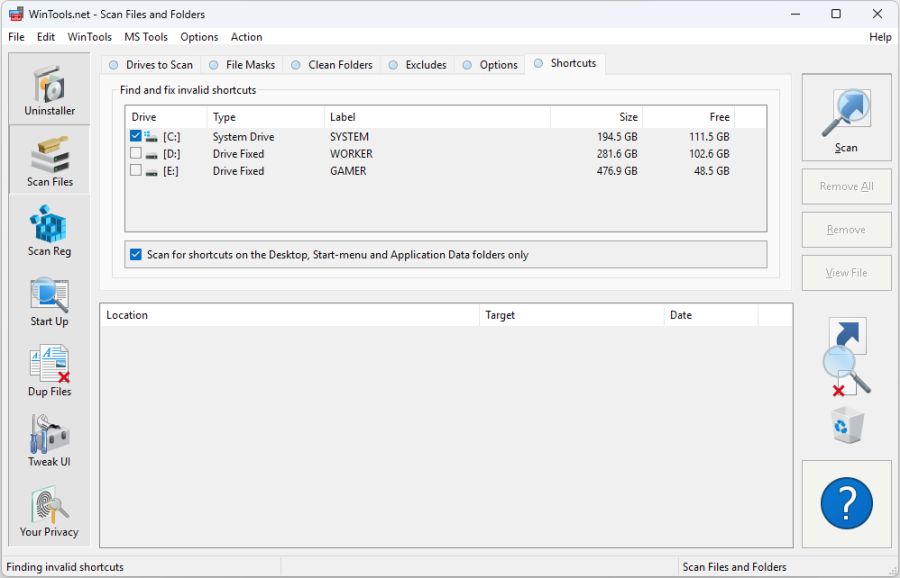Select the Scan Files tool

pos(49,160)
